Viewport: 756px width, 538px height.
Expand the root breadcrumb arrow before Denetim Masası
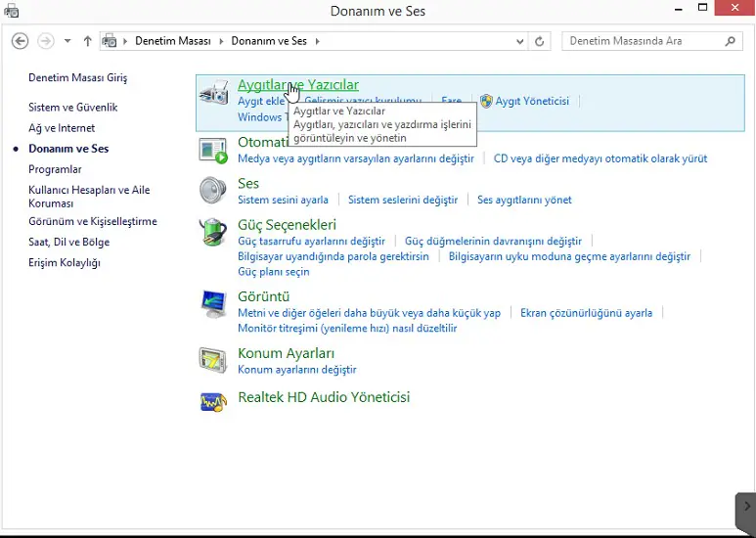125,41
